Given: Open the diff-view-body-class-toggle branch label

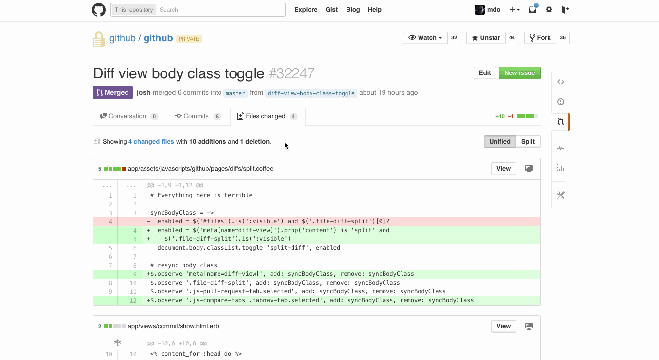Looking at the screenshot, I should [x=311, y=93].
